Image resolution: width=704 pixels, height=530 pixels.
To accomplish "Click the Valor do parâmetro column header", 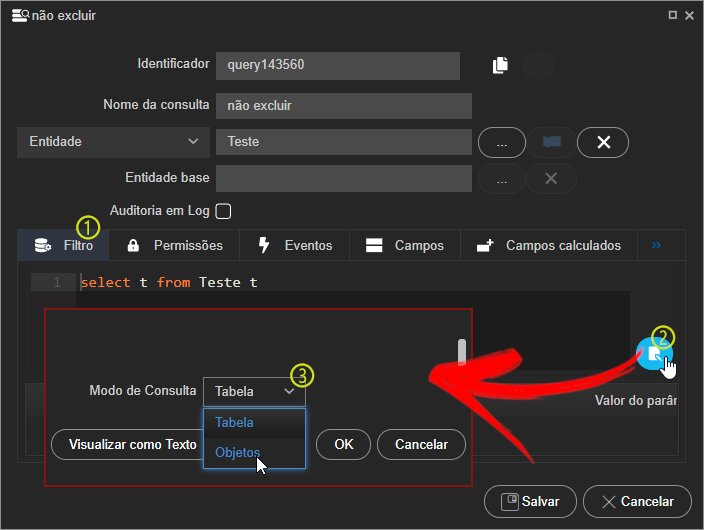I will [x=636, y=400].
